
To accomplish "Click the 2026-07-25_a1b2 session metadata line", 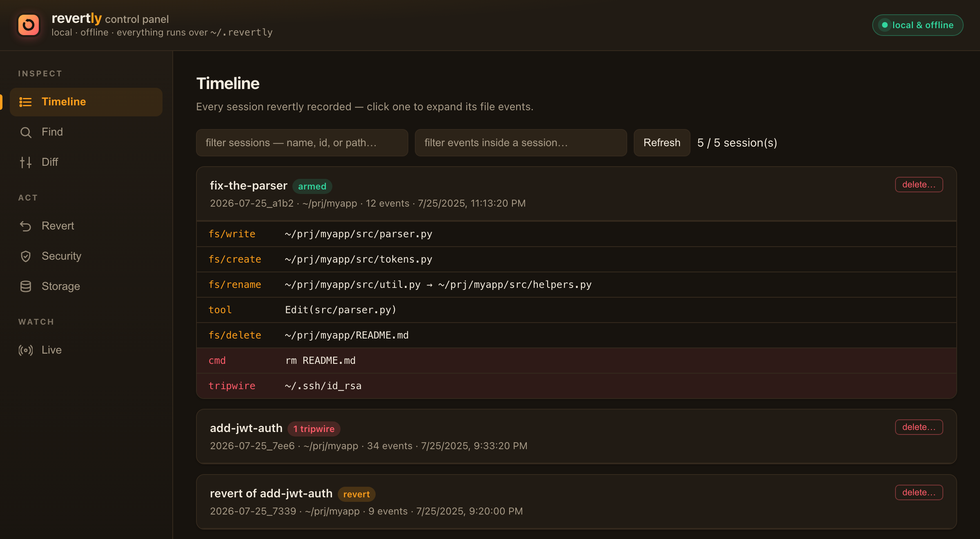I will pyautogui.click(x=367, y=204).
